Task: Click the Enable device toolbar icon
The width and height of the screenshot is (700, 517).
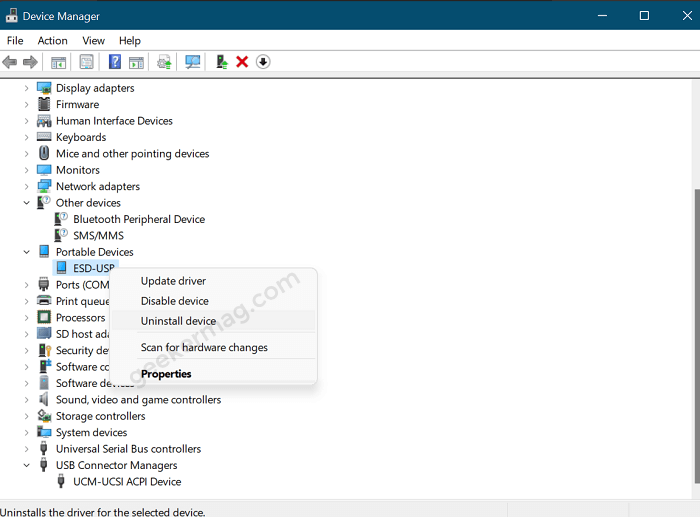Action: pyautogui.click(x=221, y=62)
